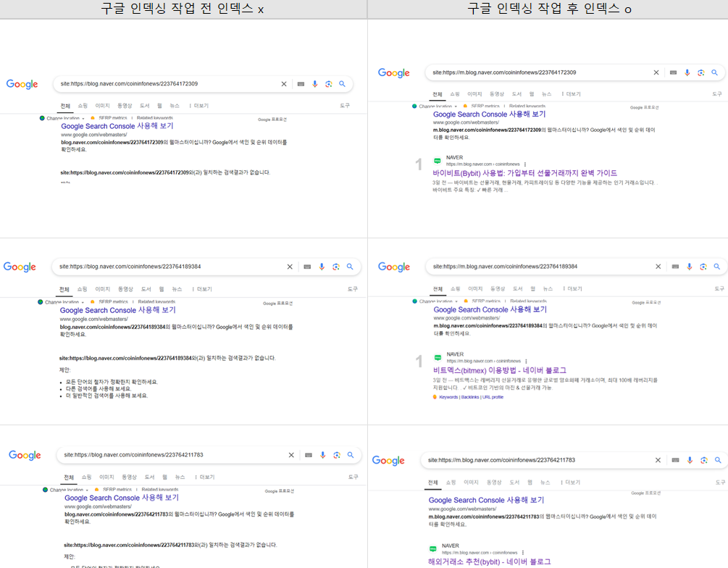Viewport: 728px width, 568px height.
Task: Select 전체 tab in m.blog.naver.com 223764211783 panel
Action: [x=432, y=483]
